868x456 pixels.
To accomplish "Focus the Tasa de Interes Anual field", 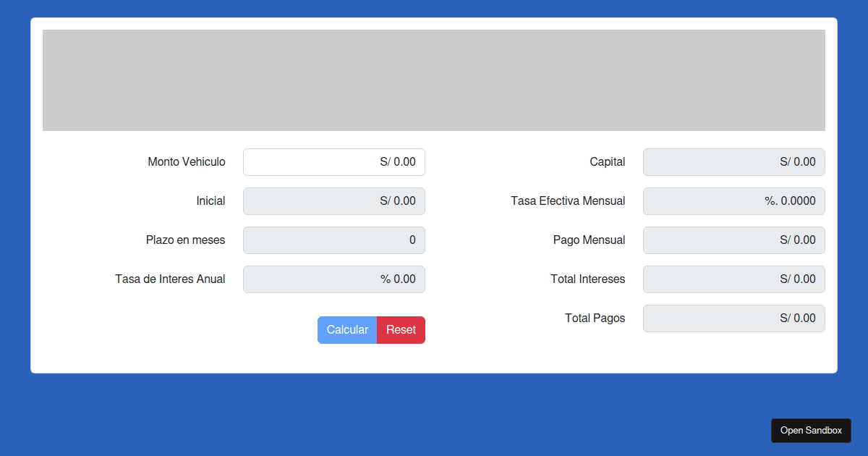I will (333, 279).
